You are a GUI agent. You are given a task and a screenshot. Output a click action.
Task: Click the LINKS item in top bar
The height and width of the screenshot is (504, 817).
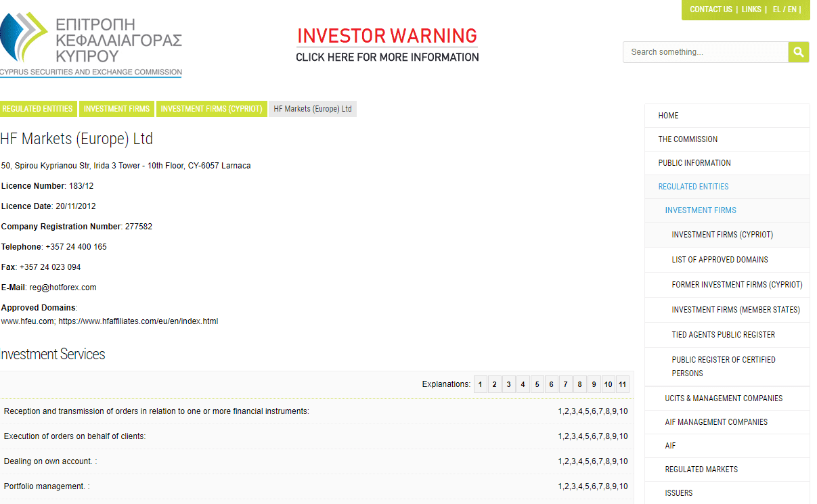pos(751,9)
